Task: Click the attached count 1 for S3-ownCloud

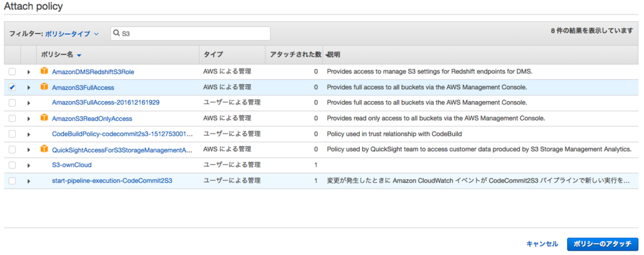Action: point(316,165)
